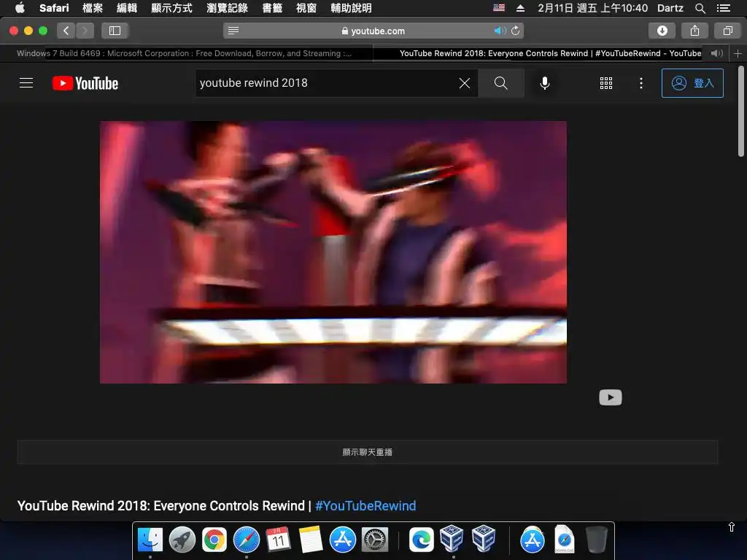747x560 pixels.
Task: Open the Apple menu
Action: point(20,7)
